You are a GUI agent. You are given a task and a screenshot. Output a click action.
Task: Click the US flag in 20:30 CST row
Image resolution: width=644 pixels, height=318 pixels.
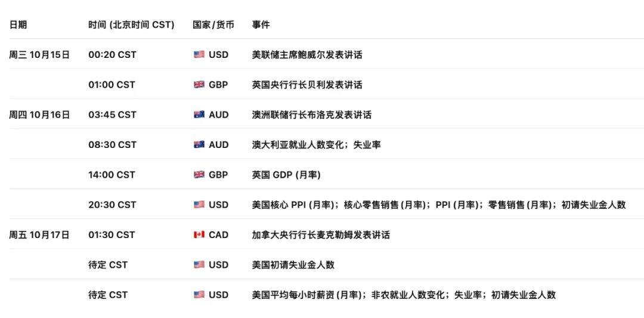(199, 205)
